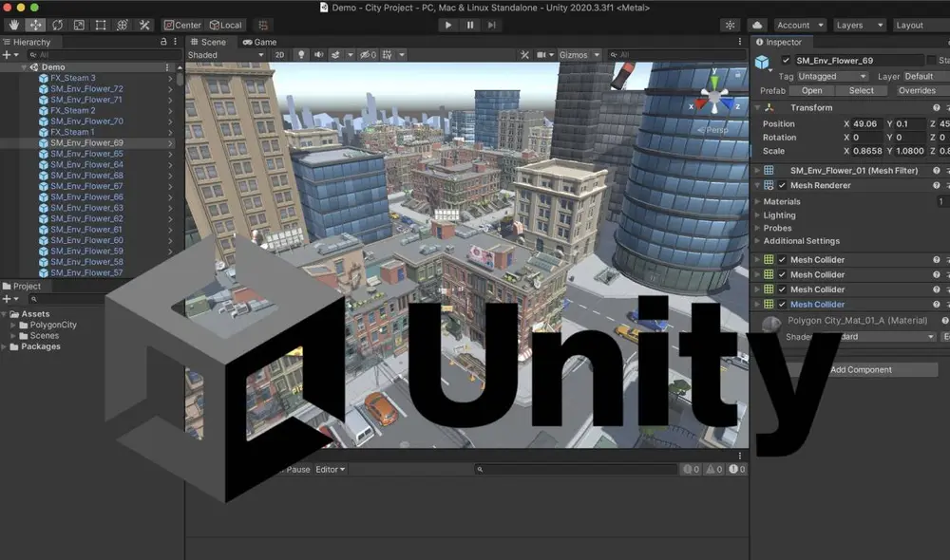950x560 pixels.
Task: Open the Layer dropdown showing Default
Action: [x=926, y=76]
